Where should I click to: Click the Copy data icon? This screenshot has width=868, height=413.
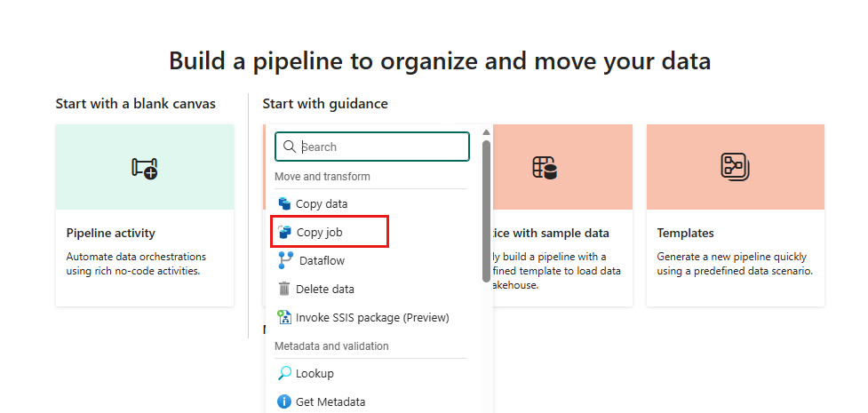click(284, 203)
